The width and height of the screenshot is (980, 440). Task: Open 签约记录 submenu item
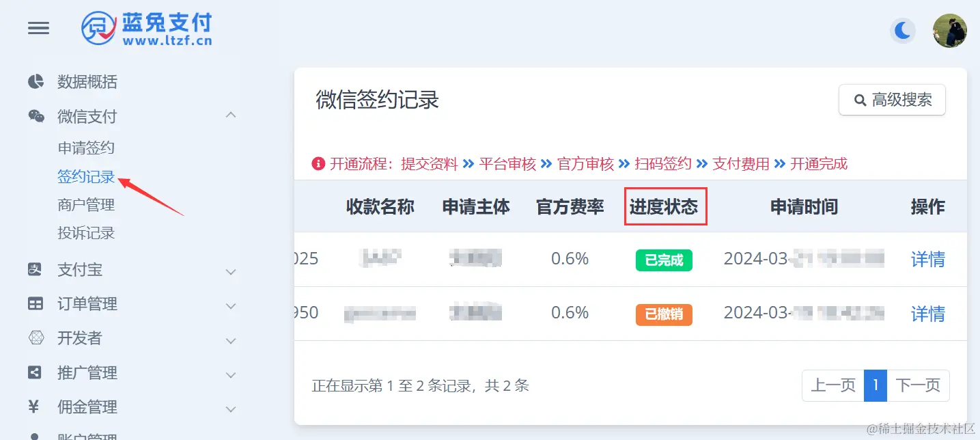tap(86, 177)
